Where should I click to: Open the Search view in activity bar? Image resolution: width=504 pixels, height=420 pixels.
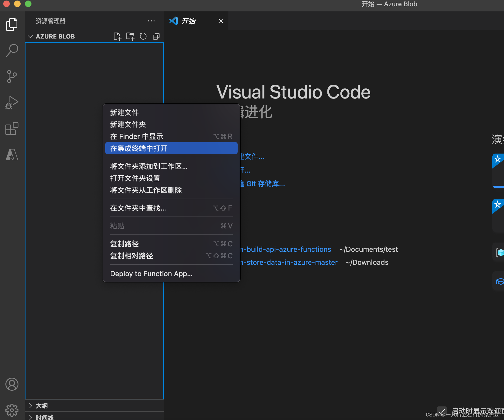12,50
